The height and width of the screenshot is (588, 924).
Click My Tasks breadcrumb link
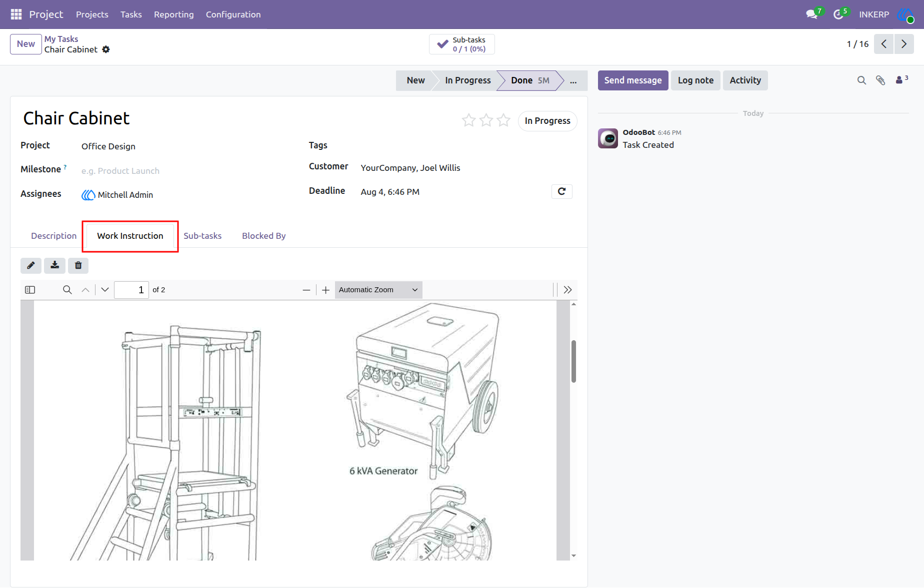point(61,39)
